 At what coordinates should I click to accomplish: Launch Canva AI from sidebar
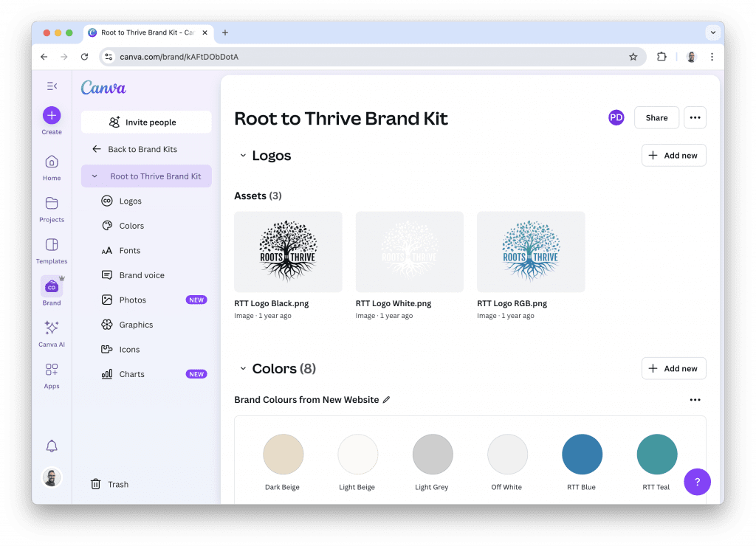(x=52, y=328)
